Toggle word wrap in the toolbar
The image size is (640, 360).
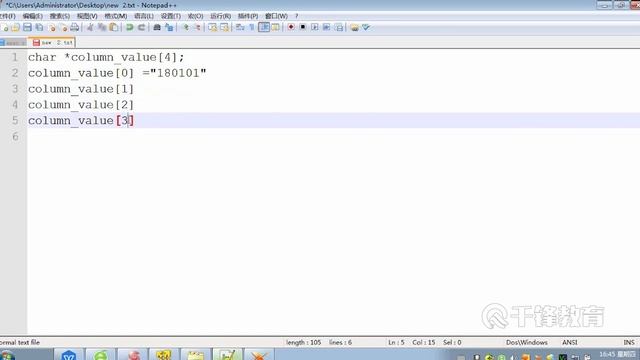(240, 27)
